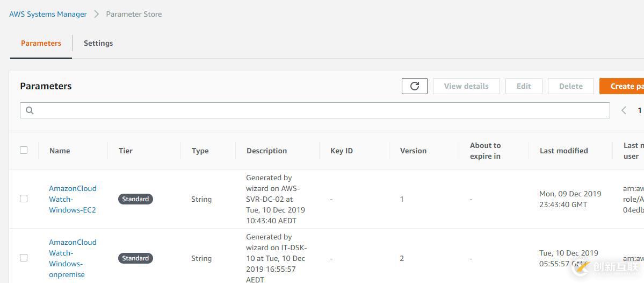Image resolution: width=644 pixels, height=283 pixels.
Task: Check the AmazonCloudWatch-Windows-EC2 row checkbox
Action: tap(24, 199)
